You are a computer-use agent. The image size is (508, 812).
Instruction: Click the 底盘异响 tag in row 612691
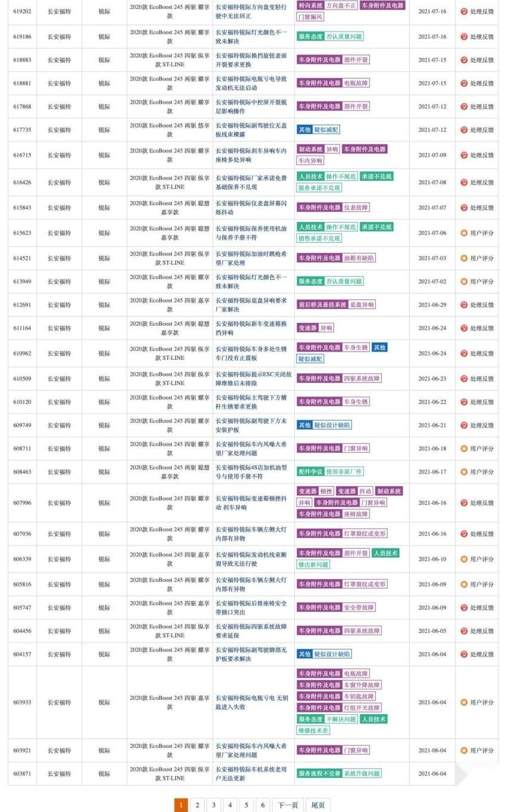click(362, 305)
